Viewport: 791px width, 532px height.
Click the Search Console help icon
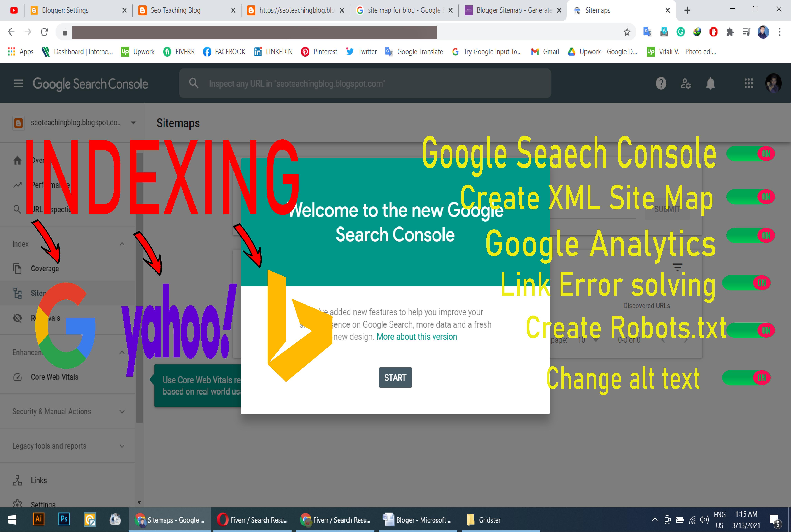[x=661, y=83]
